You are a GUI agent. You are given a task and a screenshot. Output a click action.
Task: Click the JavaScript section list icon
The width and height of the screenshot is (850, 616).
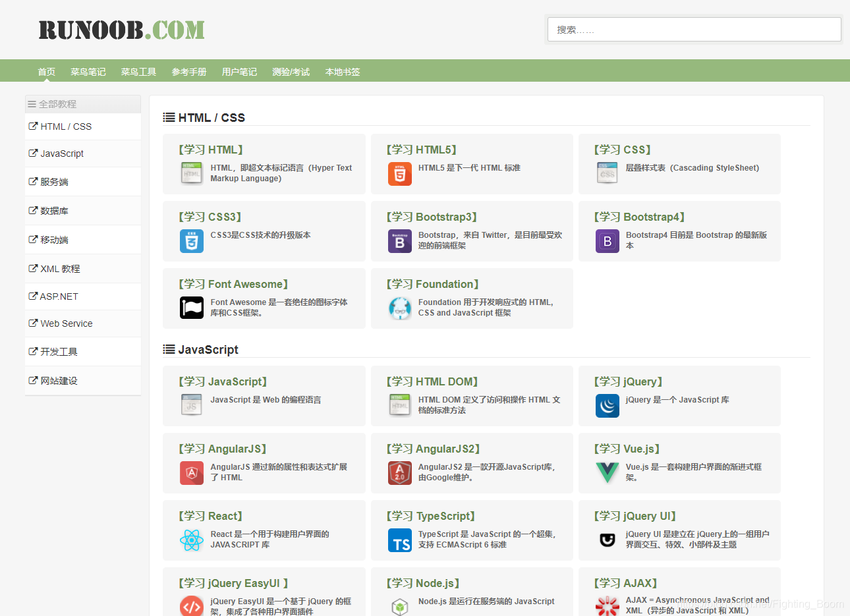point(169,349)
